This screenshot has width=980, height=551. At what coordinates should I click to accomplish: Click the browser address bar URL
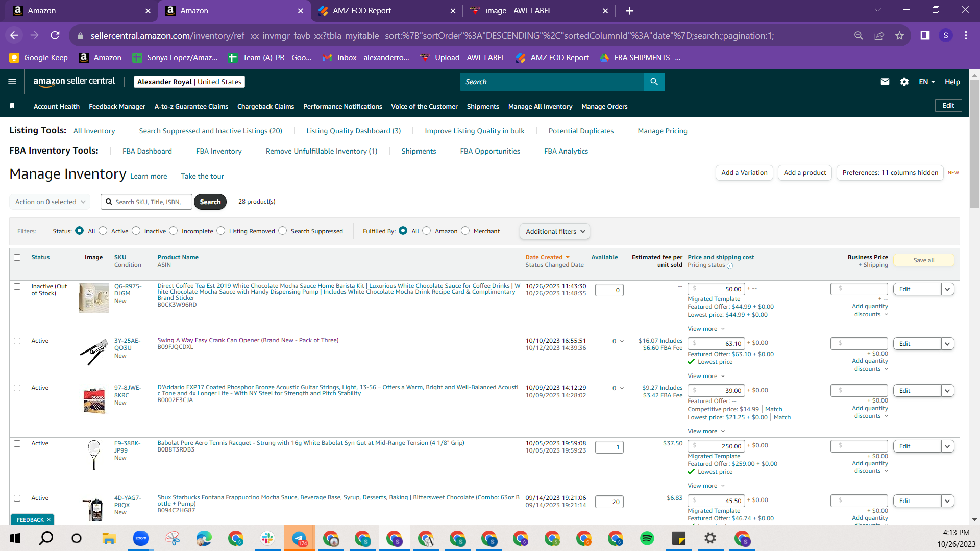click(432, 36)
